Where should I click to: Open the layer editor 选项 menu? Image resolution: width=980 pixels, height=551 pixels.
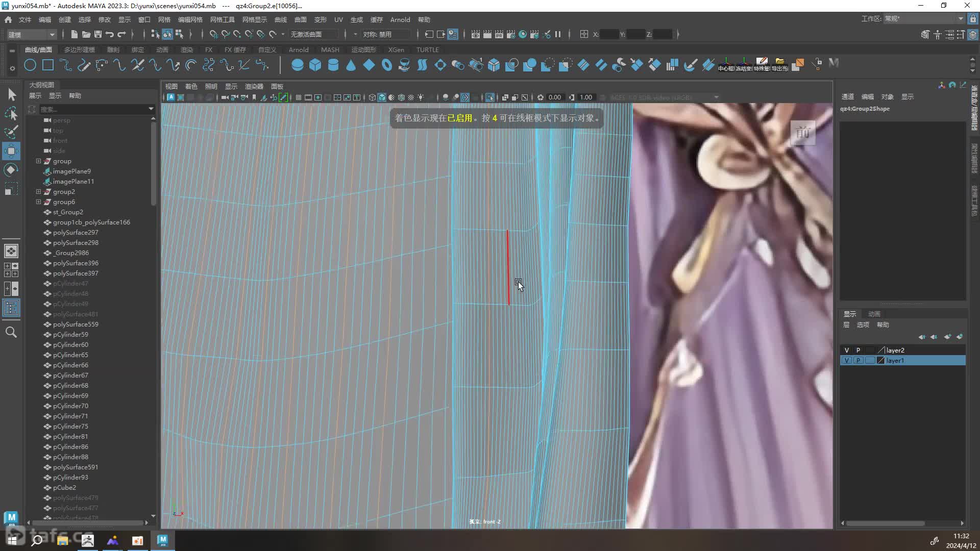pos(863,325)
